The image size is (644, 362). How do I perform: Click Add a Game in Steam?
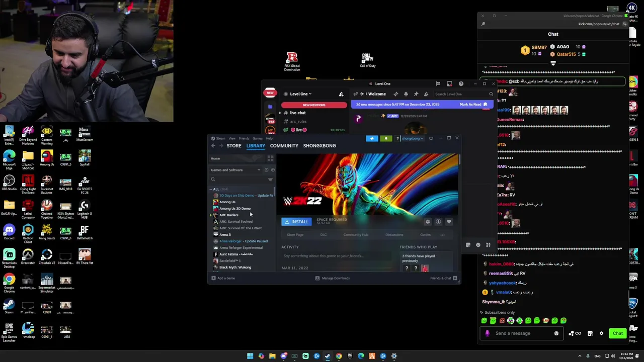(223, 278)
